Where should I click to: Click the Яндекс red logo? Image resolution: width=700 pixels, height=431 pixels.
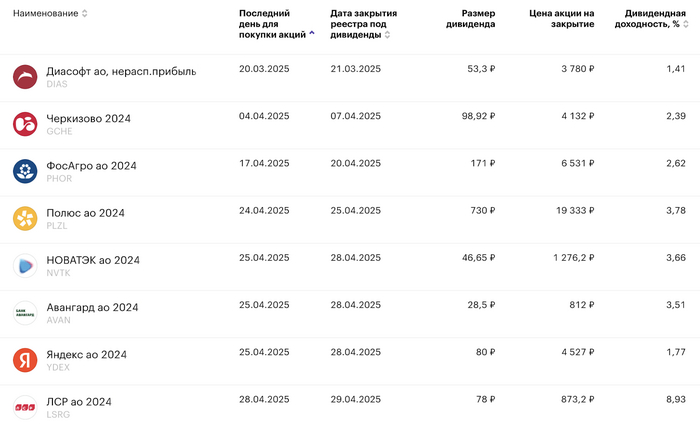[25, 359]
